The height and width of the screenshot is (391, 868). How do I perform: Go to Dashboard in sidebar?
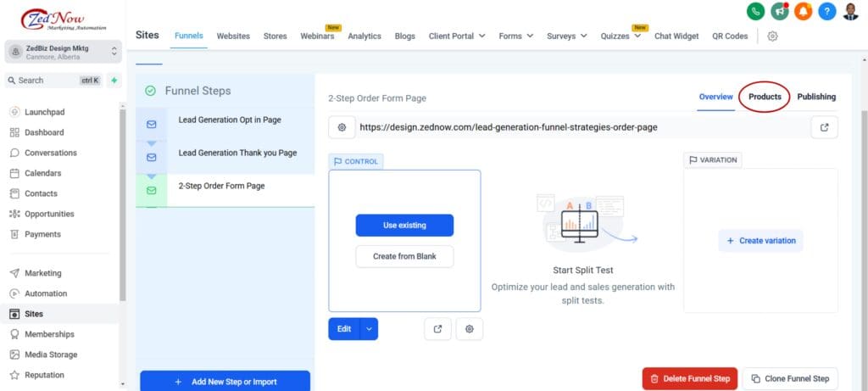(x=44, y=132)
